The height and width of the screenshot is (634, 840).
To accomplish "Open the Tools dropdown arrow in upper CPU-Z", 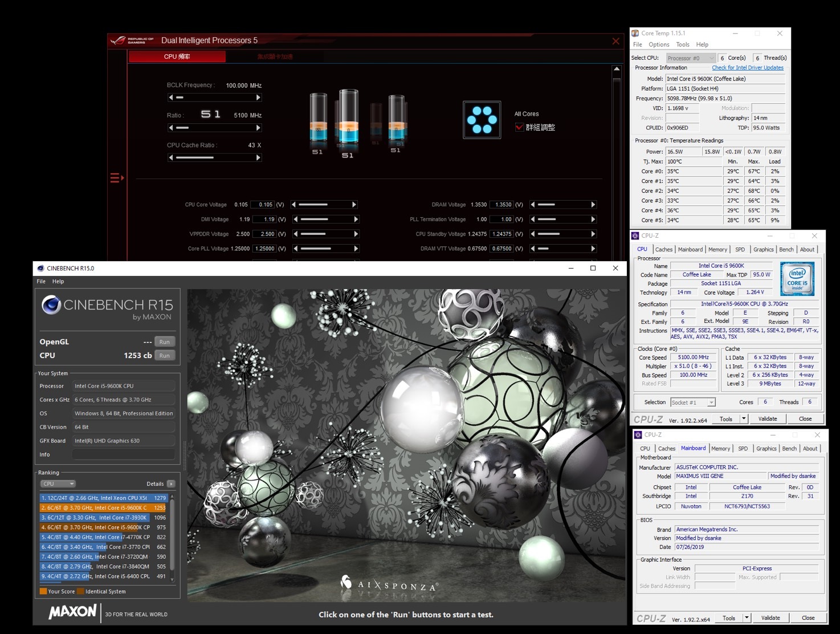I will (744, 418).
